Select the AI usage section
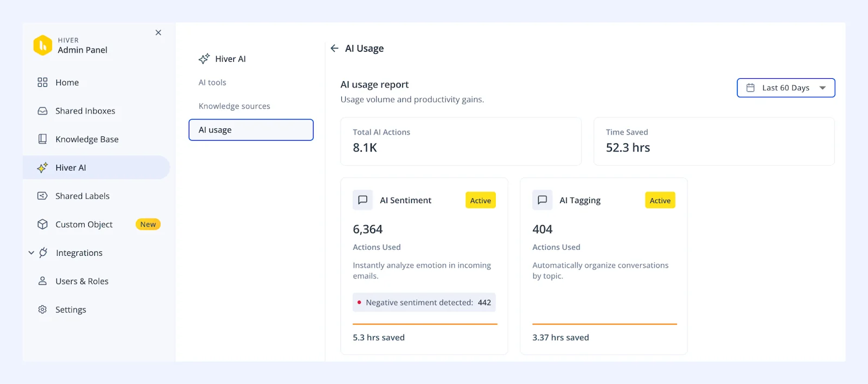This screenshot has width=868, height=384. click(251, 130)
